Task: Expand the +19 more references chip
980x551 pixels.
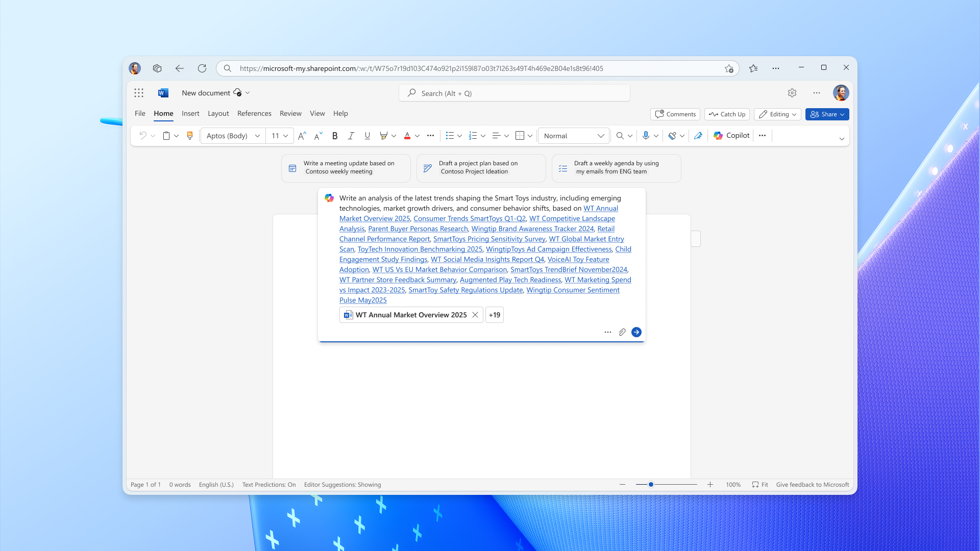Action: tap(495, 315)
